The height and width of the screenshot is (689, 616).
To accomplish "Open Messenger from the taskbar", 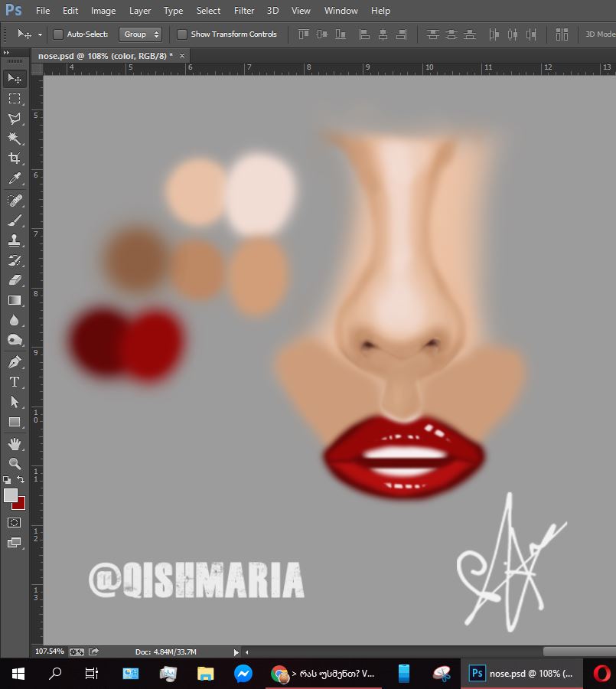I will pyautogui.click(x=243, y=674).
